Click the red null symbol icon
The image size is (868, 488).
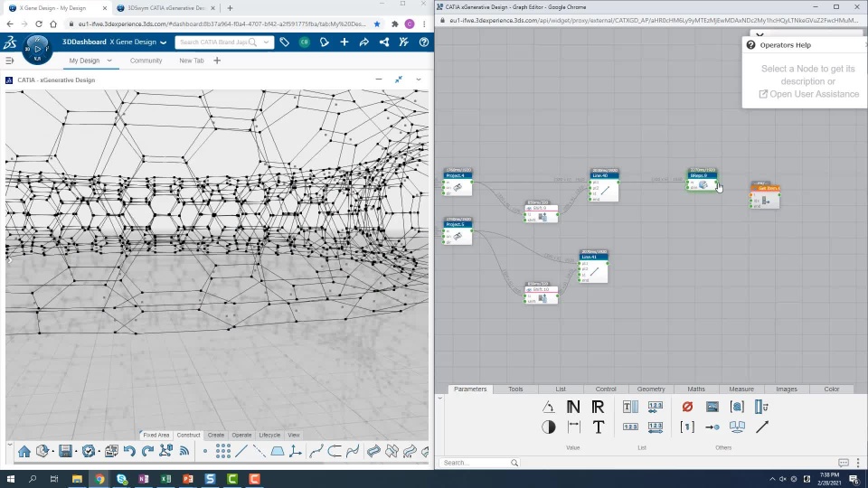[x=687, y=407]
